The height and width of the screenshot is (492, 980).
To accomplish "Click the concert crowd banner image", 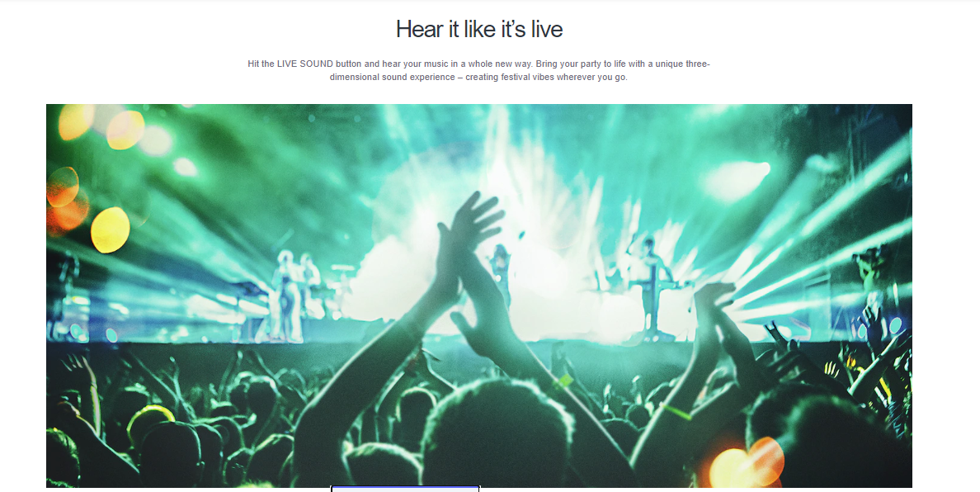I will [478, 296].
